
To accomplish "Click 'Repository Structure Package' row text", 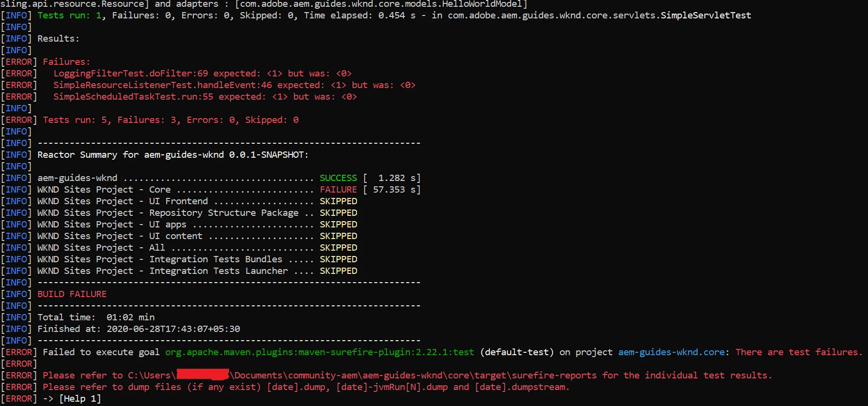I will click(224, 213).
